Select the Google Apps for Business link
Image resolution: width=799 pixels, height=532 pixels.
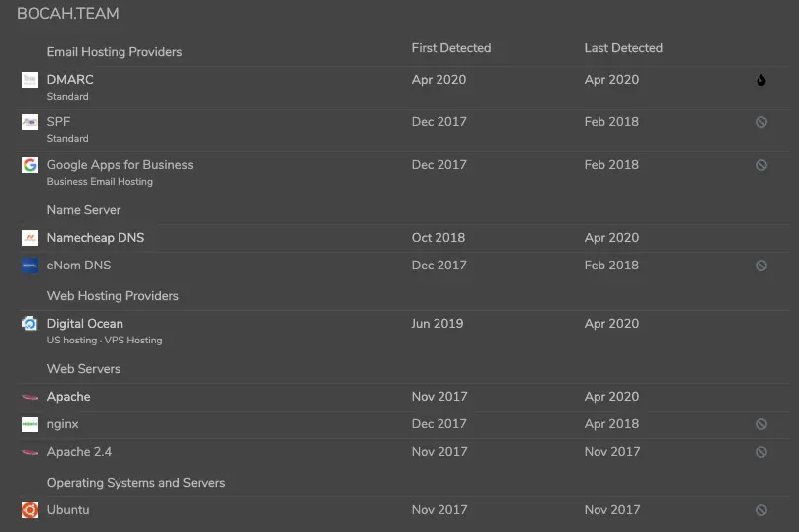click(x=120, y=165)
